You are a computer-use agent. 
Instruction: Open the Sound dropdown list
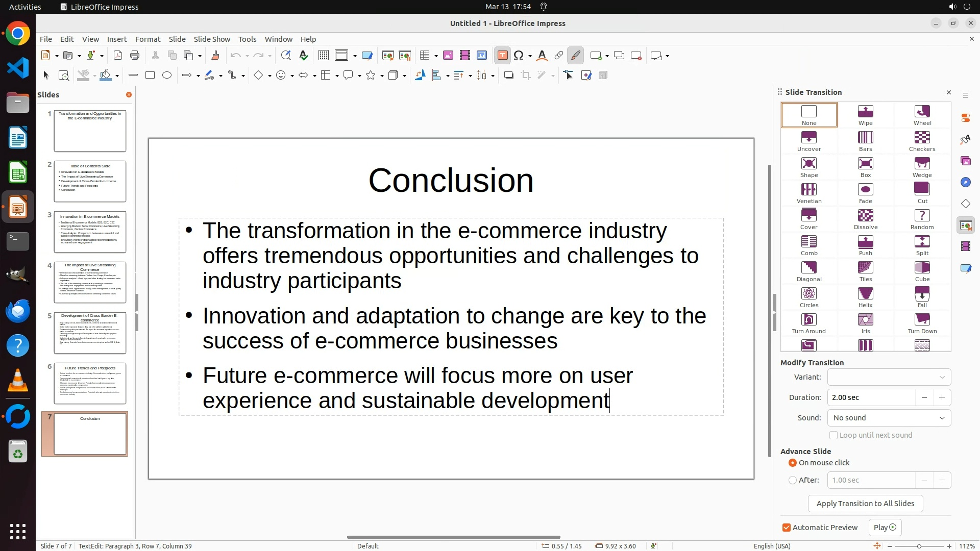click(x=889, y=418)
